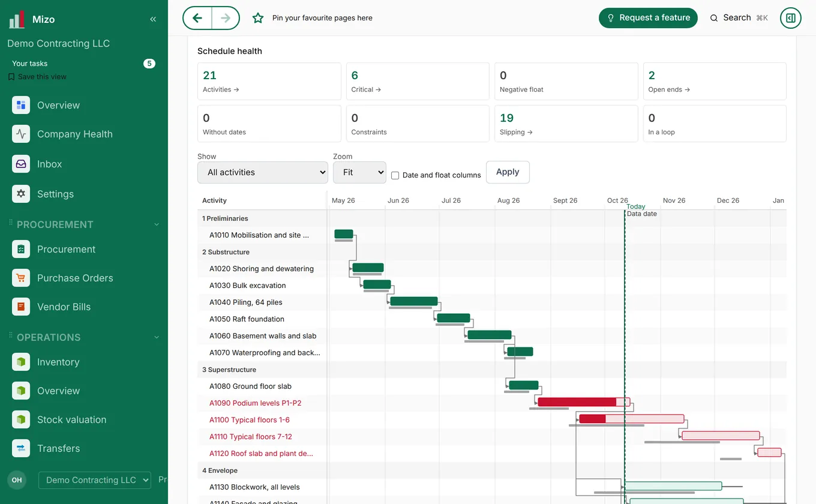
Task: Click the Mizo logo icon
Action: (x=16, y=19)
